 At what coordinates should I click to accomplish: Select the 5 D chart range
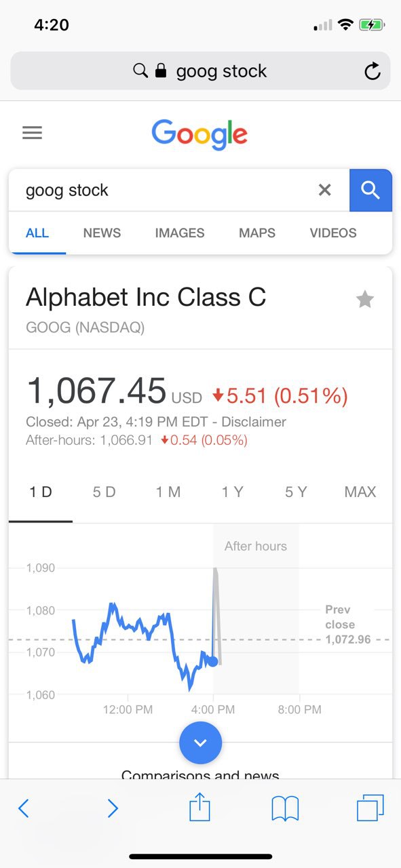tap(104, 492)
